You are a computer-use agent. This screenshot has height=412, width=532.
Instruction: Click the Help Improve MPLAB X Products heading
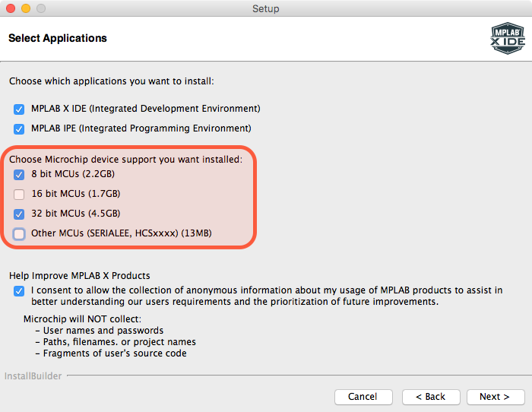tap(79, 275)
